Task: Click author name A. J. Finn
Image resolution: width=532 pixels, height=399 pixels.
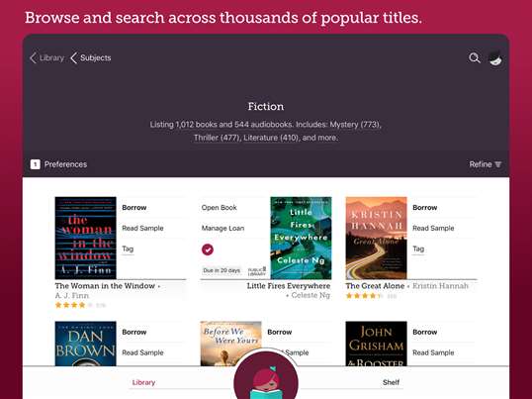Action: click(x=72, y=295)
